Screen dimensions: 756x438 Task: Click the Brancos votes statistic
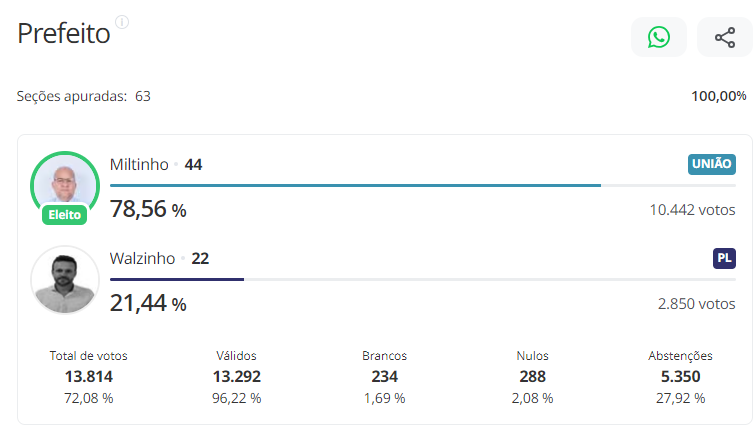384,376
